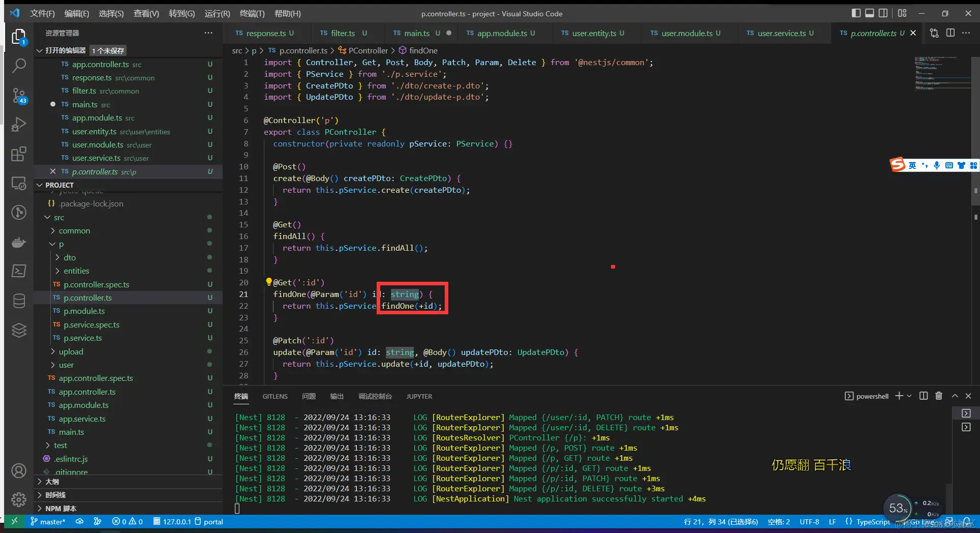Image resolution: width=980 pixels, height=533 pixels.
Task: Show code action lightbulb on line 20
Action: point(269,282)
